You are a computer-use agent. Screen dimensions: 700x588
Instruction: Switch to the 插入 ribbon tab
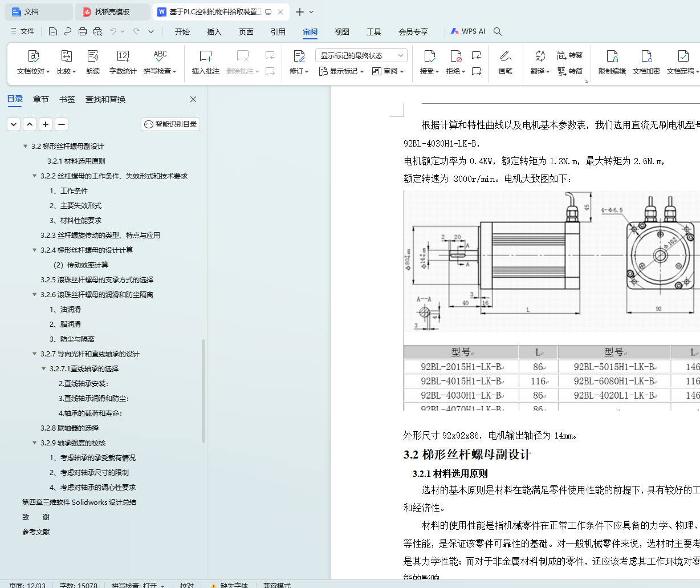[214, 31]
